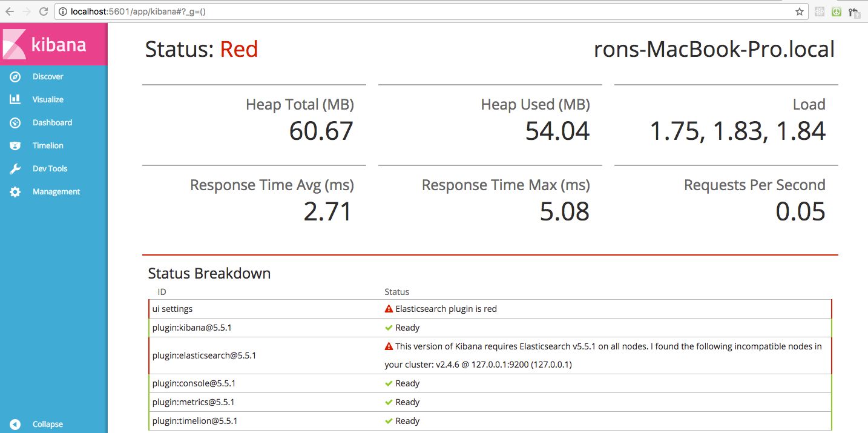Click the gray React extension icon
Image resolution: width=868 pixels, height=433 pixels.
pyautogui.click(x=820, y=12)
